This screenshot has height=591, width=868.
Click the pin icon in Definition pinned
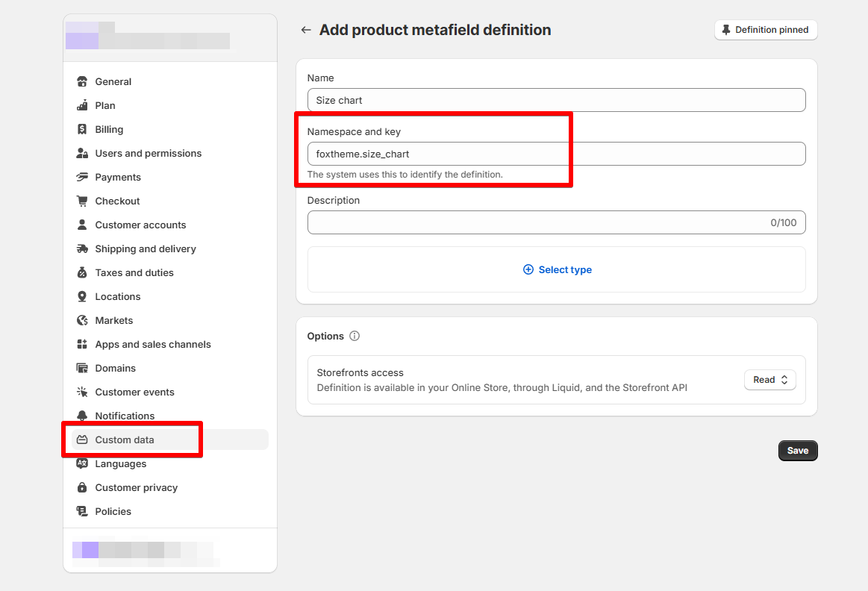click(x=726, y=30)
